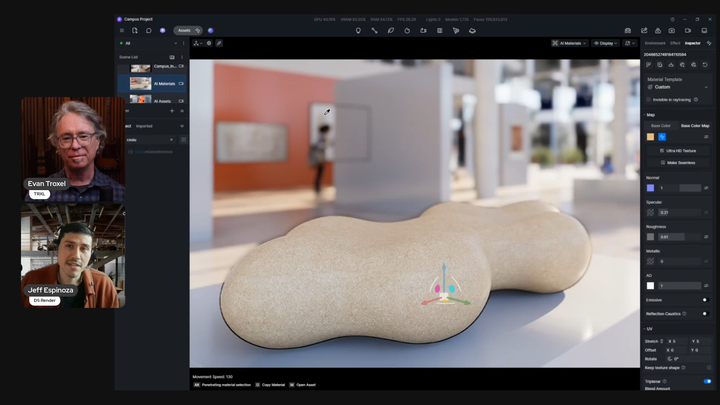Viewport: 720px width, 405px height.
Task: Click the orange base color swatch
Action: point(650,137)
